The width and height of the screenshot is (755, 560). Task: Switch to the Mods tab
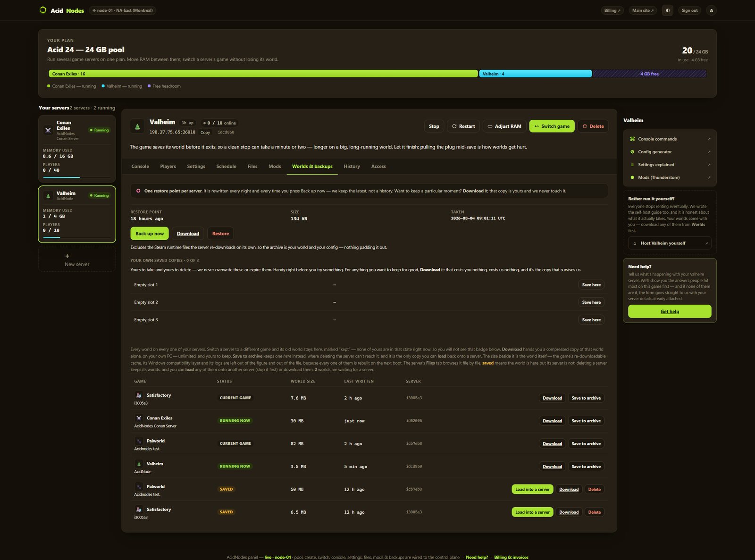point(275,167)
